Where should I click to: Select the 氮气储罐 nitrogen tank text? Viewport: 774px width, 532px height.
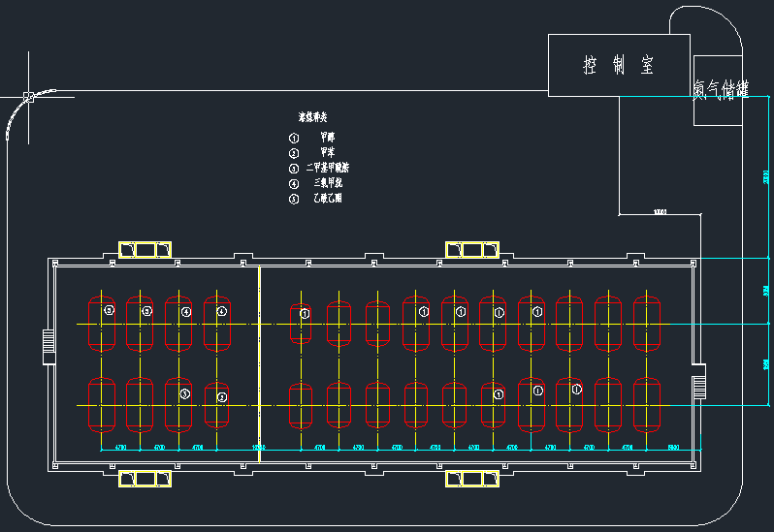tap(721, 90)
